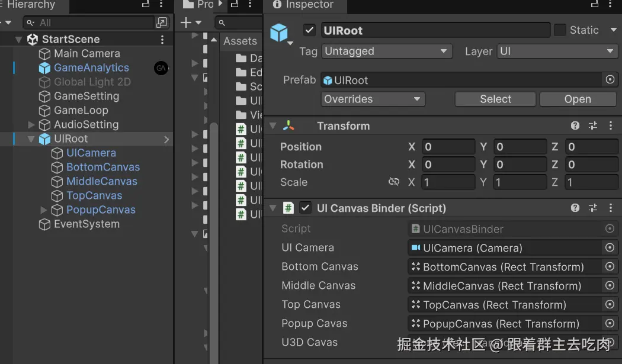The width and height of the screenshot is (622, 364).
Task: Open the Transform presets icon
Action: (593, 125)
